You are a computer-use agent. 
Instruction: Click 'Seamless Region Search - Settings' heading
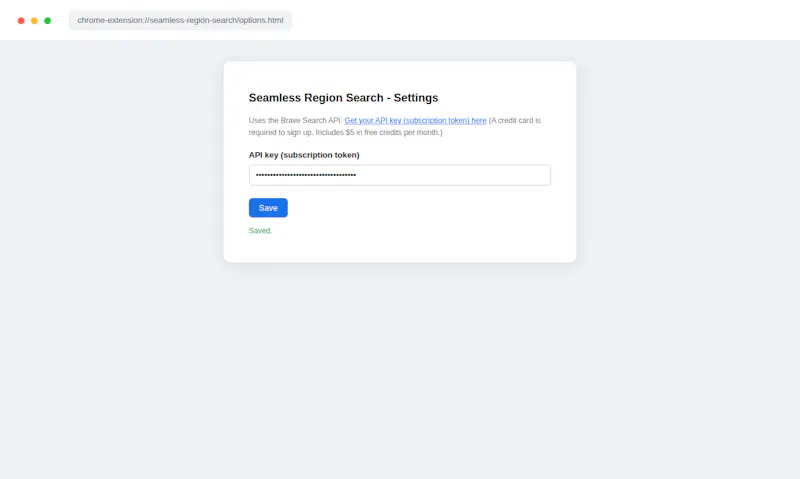pos(343,98)
